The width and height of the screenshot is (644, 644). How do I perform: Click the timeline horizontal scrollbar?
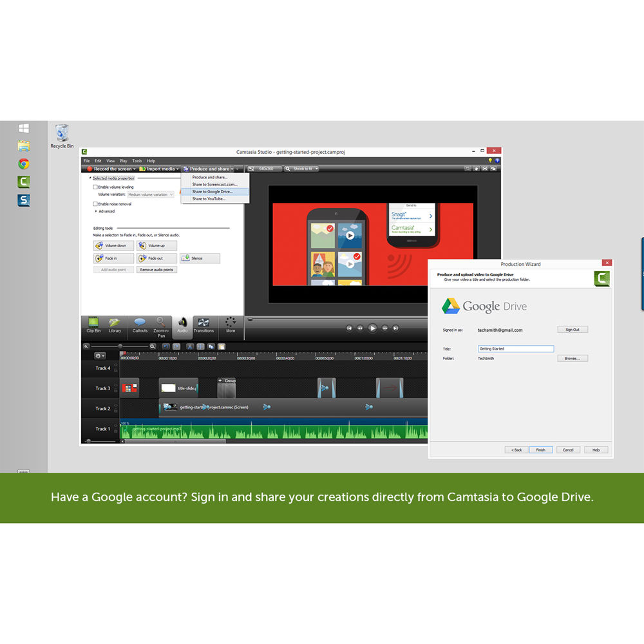(175, 442)
